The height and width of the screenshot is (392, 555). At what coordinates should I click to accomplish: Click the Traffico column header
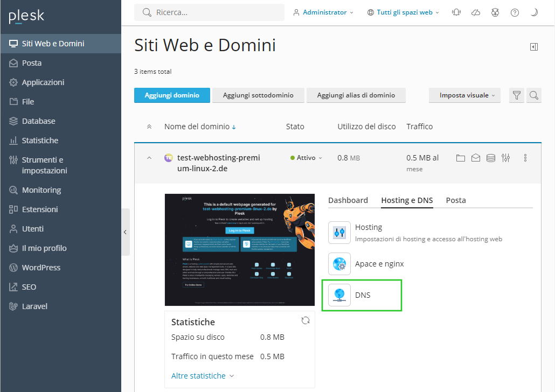click(419, 127)
